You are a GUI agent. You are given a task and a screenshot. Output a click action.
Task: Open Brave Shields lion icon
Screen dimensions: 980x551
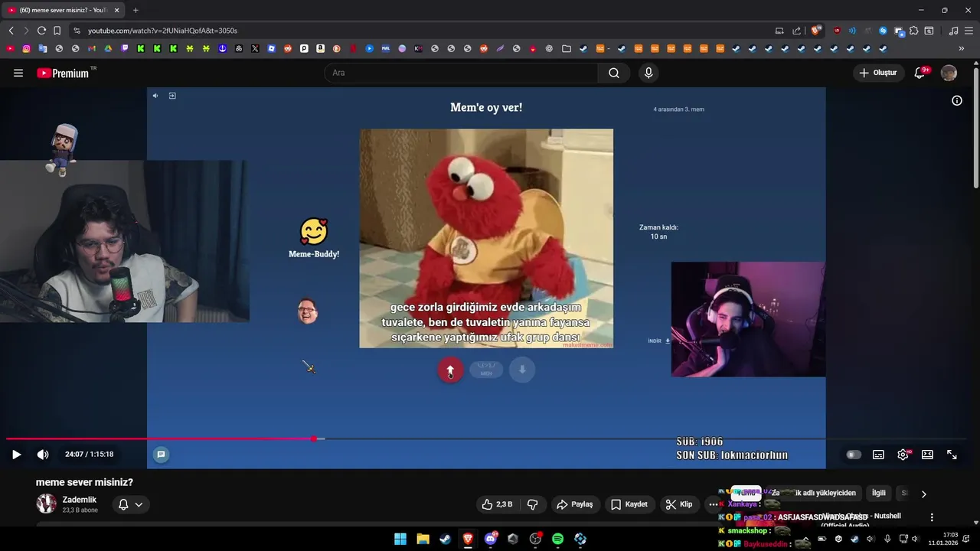[x=815, y=31]
